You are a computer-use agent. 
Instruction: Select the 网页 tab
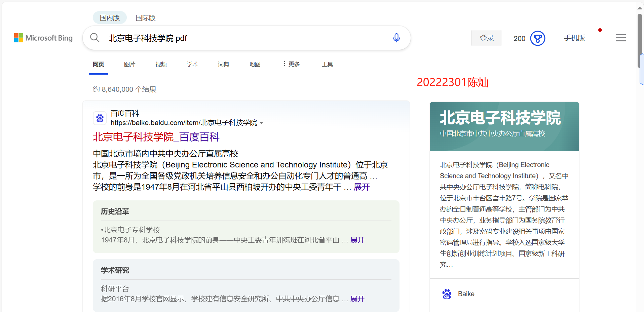tap(98, 64)
